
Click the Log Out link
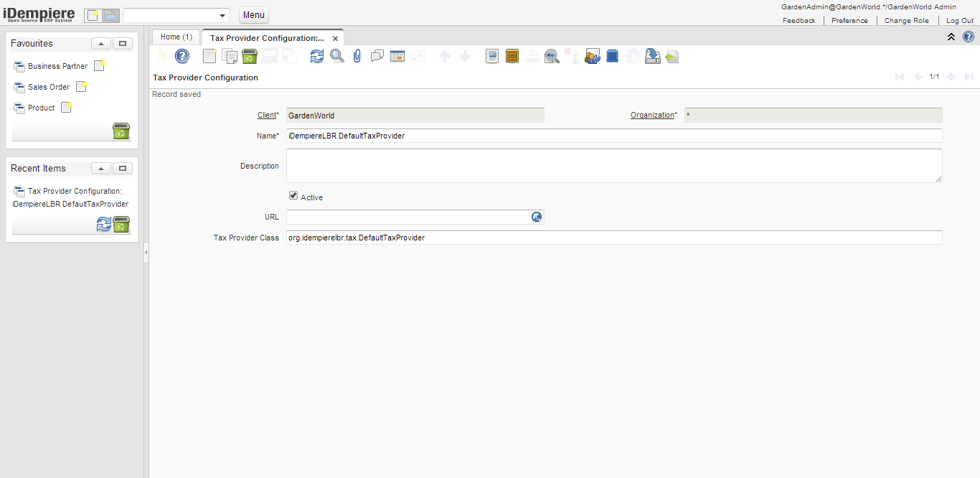960,21
